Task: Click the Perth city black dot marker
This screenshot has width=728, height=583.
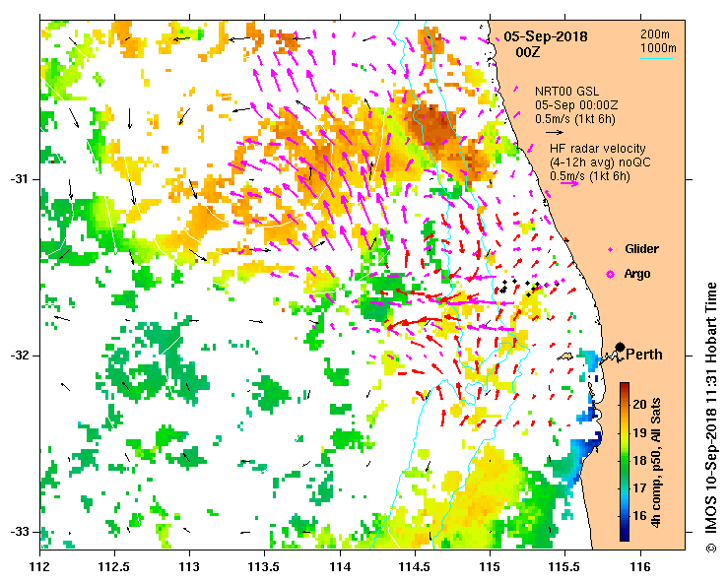Action: click(620, 347)
